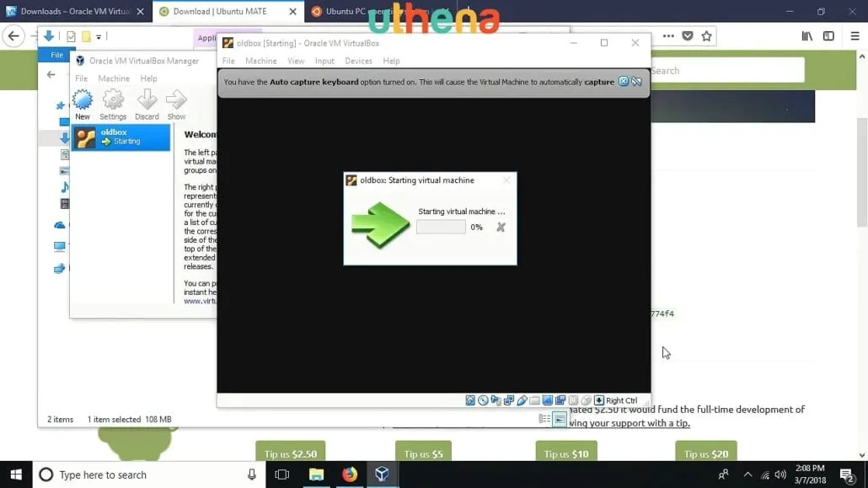Open Firefox Library icon
The width and height of the screenshot is (868, 488).
coord(807,36)
